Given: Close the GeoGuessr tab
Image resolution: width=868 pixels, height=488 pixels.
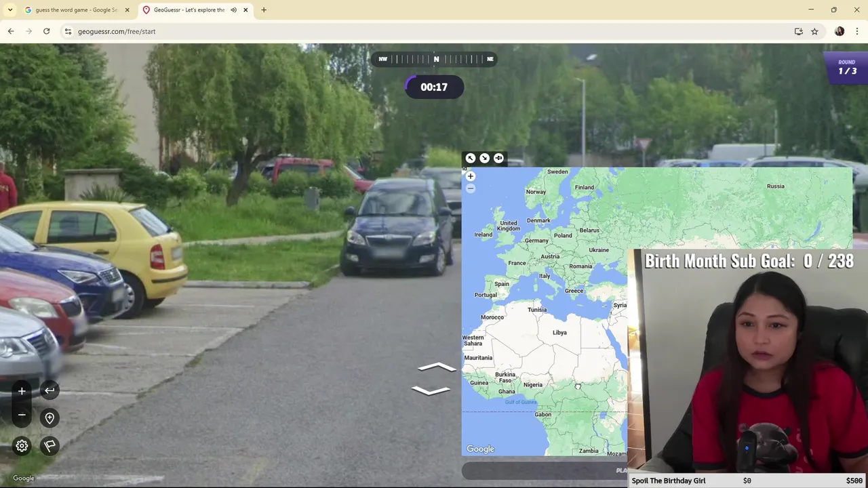Looking at the screenshot, I should point(245,10).
